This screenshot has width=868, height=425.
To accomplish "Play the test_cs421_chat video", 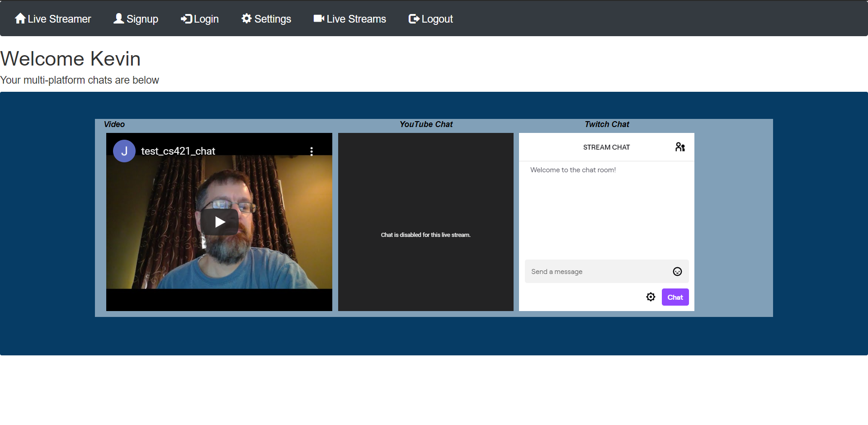I will 220,222.
